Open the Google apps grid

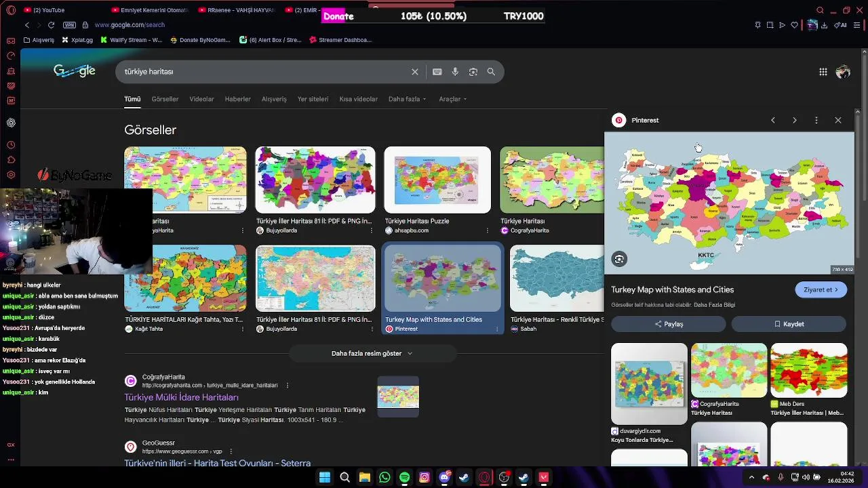(x=823, y=72)
